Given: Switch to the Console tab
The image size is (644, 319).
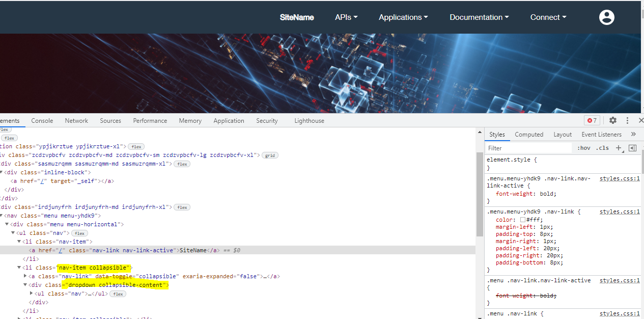Looking at the screenshot, I should [42, 121].
